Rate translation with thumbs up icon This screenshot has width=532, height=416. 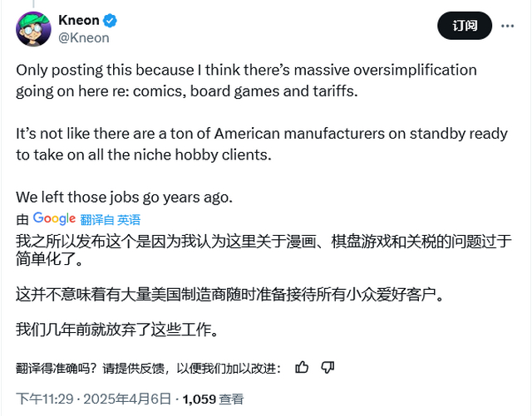click(303, 367)
